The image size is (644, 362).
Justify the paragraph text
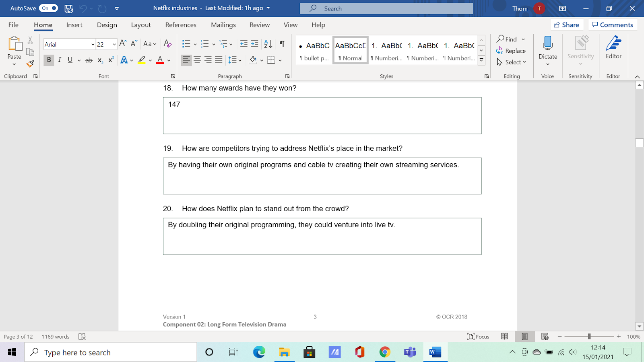pos(219,60)
